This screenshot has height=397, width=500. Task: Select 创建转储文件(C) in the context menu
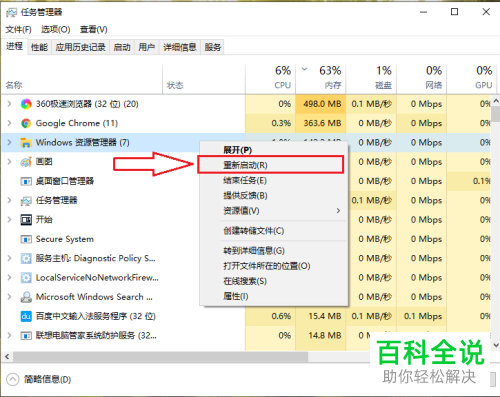[x=274, y=231]
